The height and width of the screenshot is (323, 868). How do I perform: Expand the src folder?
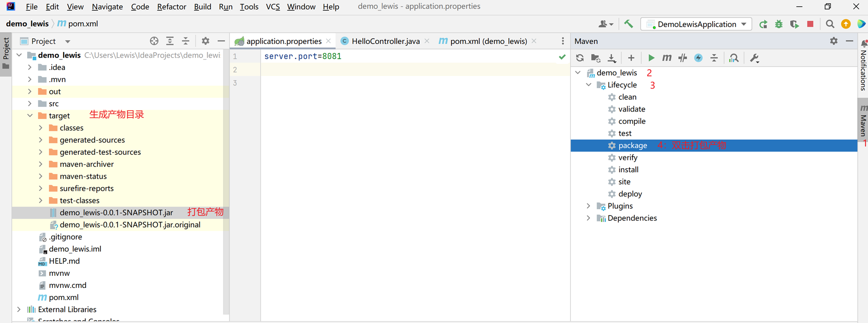tap(30, 104)
